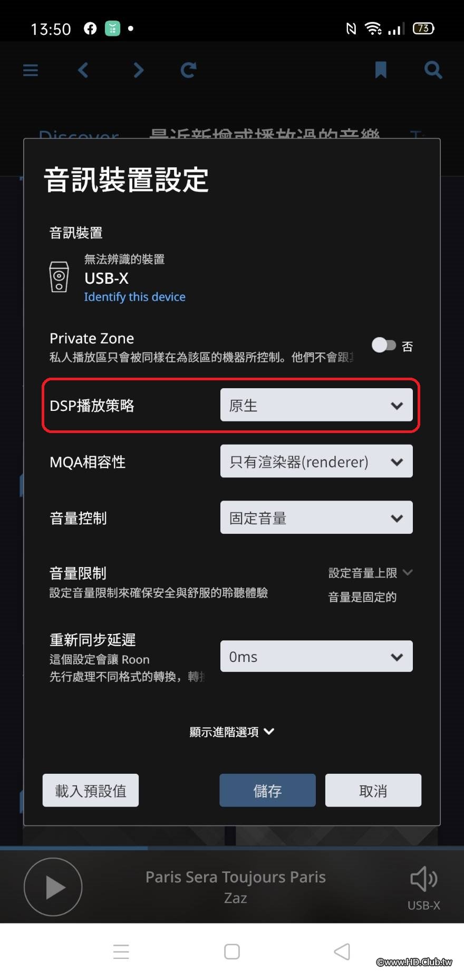Play Paris Sera Toujours Paris track

click(53, 887)
